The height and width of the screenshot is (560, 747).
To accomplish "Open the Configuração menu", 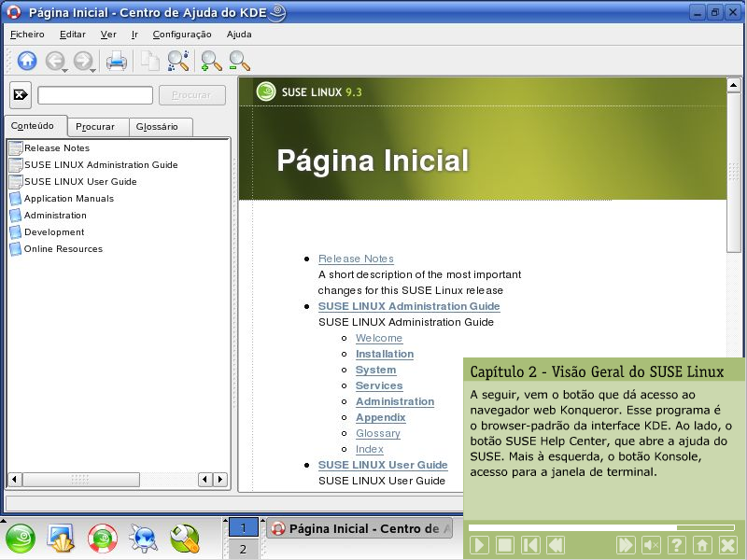I will coord(181,34).
